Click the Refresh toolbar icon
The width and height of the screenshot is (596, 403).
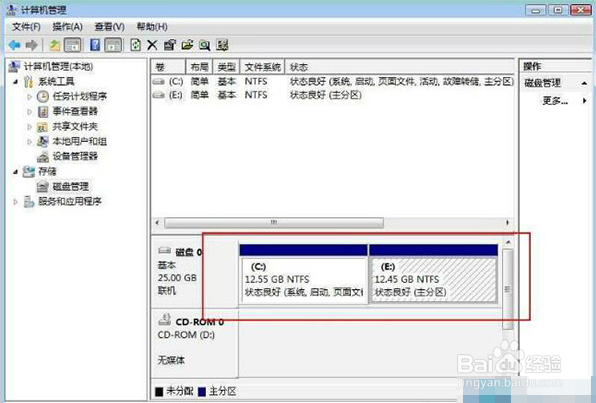pyautogui.click(x=136, y=45)
